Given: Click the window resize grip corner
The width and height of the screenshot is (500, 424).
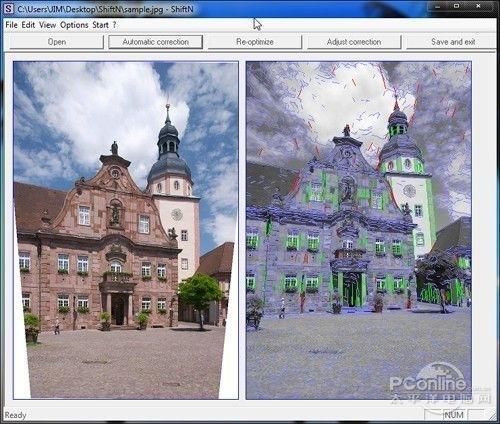Looking at the screenshot, I should pyautogui.click(x=492, y=416).
